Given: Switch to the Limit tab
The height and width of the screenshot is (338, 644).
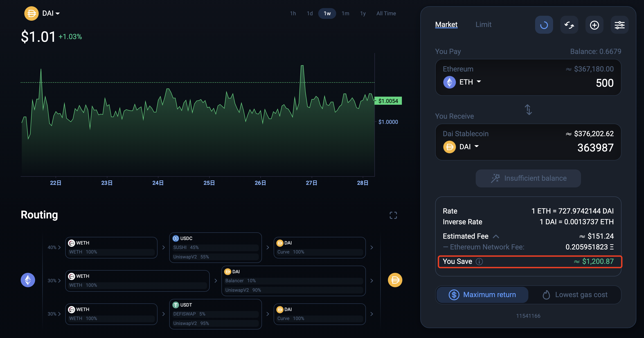Looking at the screenshot, I should [x=483, y=24].
